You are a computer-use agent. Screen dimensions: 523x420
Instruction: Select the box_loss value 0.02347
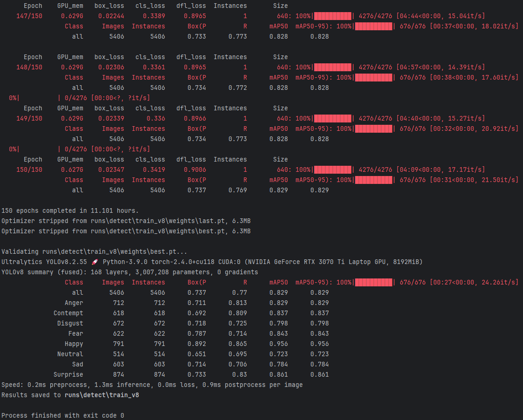pos(111,169)
